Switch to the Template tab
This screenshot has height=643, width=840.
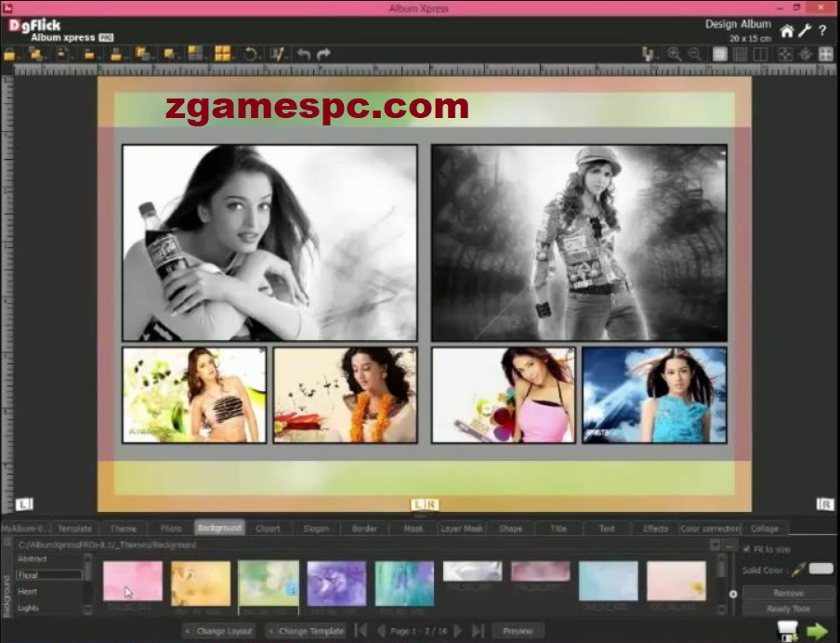pos(75,529)
